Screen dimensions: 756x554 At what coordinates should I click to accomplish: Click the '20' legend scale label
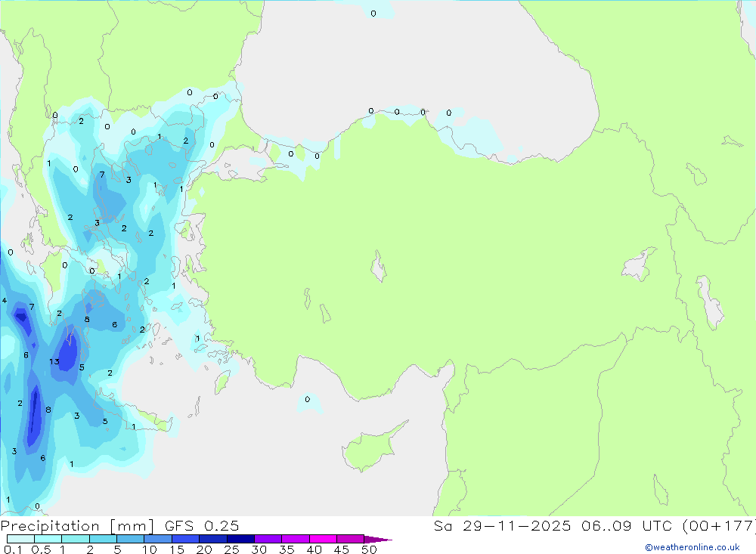[x=204, y=549]
